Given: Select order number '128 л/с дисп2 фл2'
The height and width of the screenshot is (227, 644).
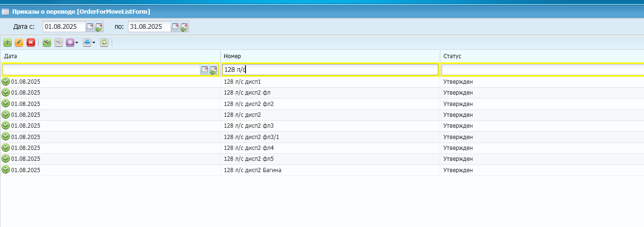Looking at the screenshot, I should 249,104.
